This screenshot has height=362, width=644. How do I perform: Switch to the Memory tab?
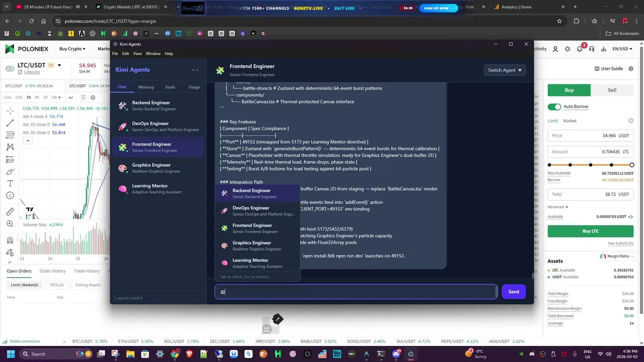click(146, 87)
